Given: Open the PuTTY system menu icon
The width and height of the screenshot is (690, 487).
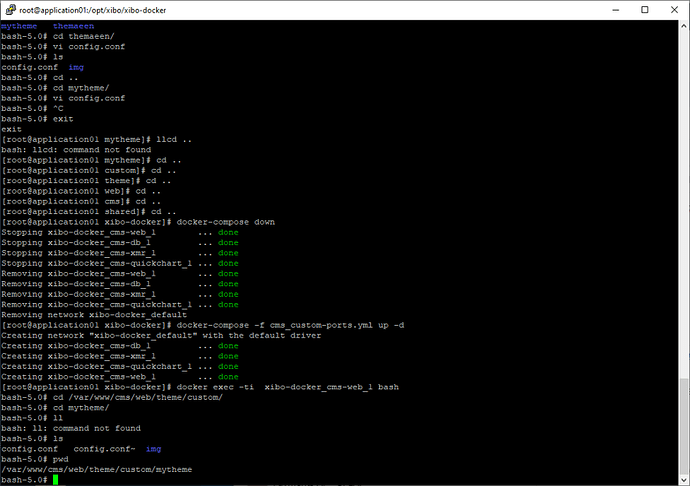Looking at the screenshot, I should [x=12, y=10].
